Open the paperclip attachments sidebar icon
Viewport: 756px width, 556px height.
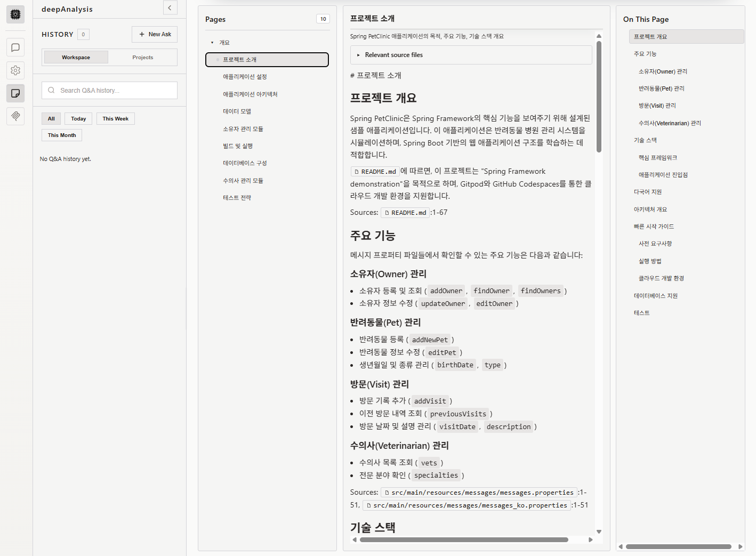pos(15,116)
